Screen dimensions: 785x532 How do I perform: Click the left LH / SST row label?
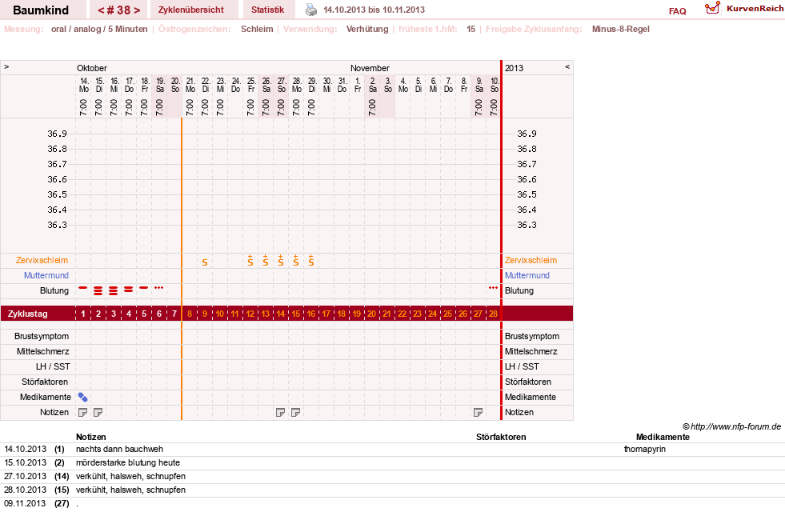click(x=53, y=367)
